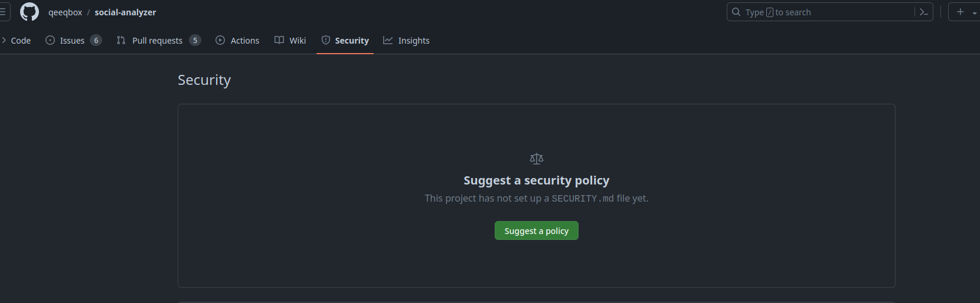
Task: Click the Actions play icon
Action: (220, 40)
